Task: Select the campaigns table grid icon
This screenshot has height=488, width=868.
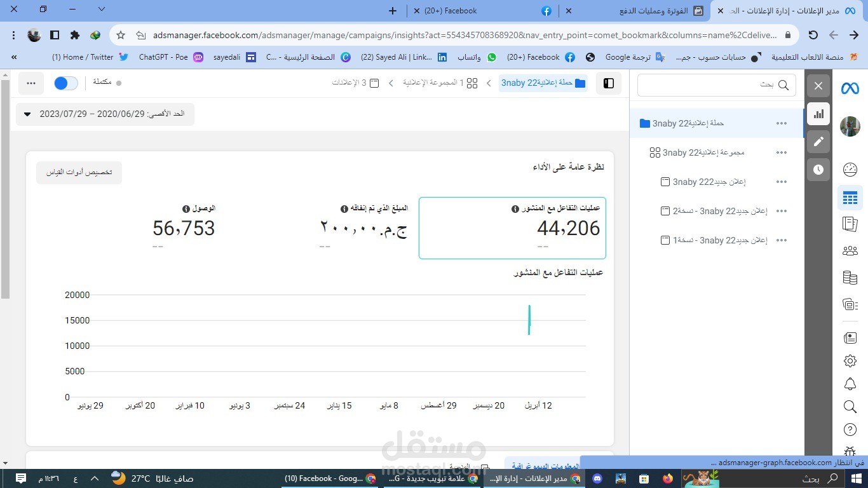Action: (x=850, y=198)
